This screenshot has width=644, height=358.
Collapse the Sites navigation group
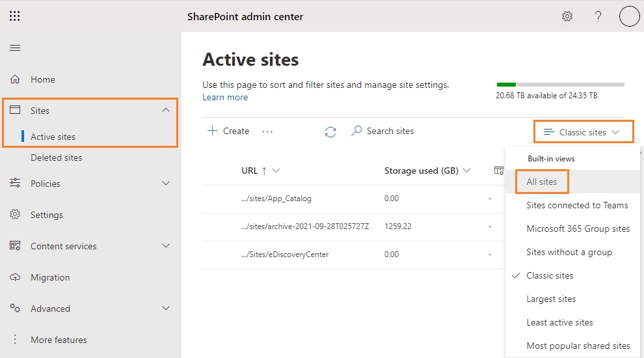click(165, 110)
